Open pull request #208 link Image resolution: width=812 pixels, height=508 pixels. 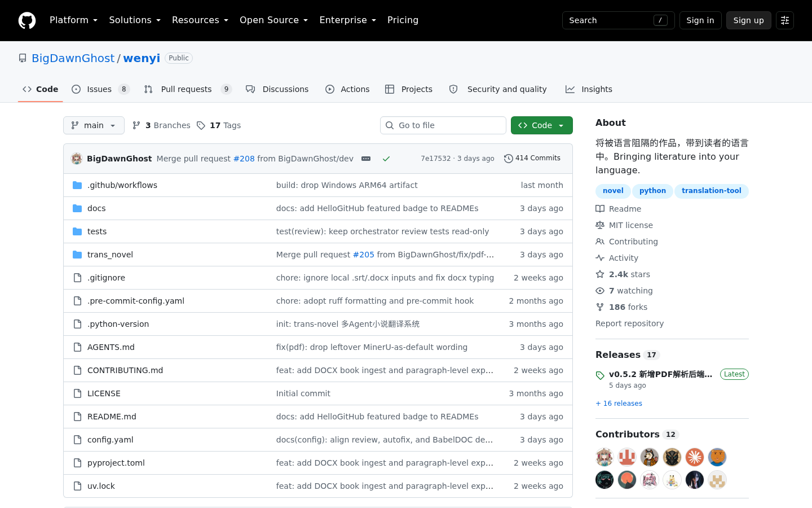(244, 159)
